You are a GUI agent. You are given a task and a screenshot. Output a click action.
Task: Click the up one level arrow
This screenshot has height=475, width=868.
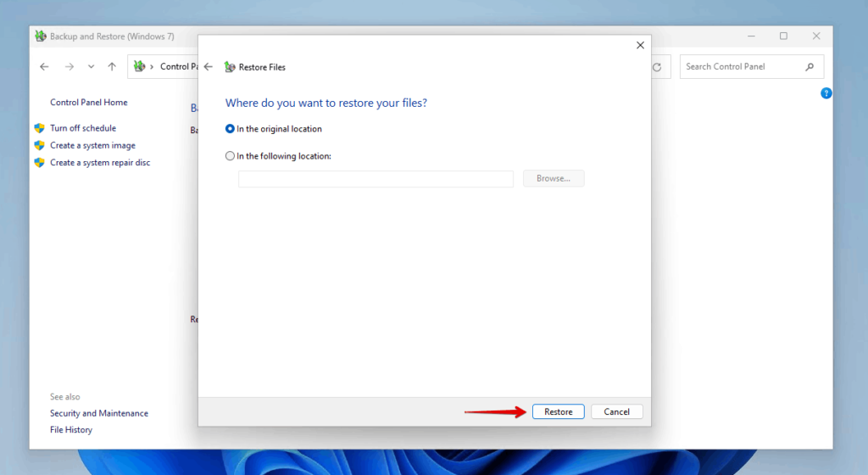click(112, 67)
